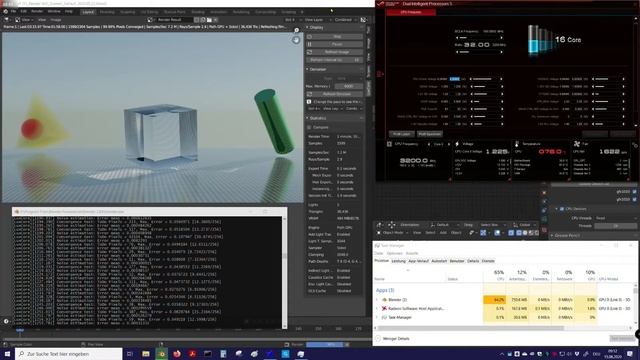Expand the Blender (2) row in Task Manager

[377, 300]
